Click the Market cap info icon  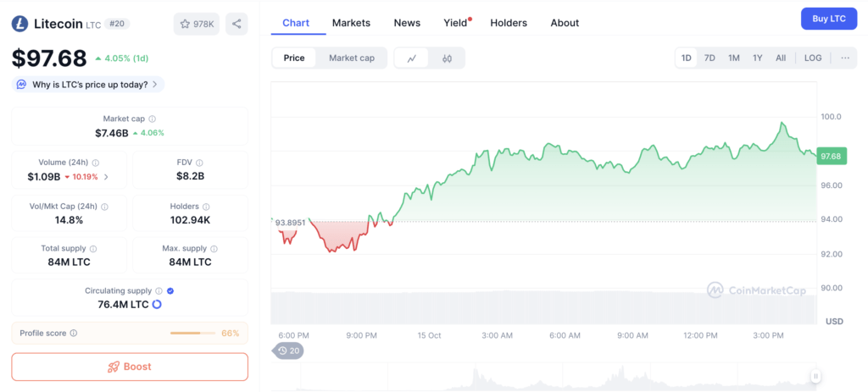pos(153,119)
